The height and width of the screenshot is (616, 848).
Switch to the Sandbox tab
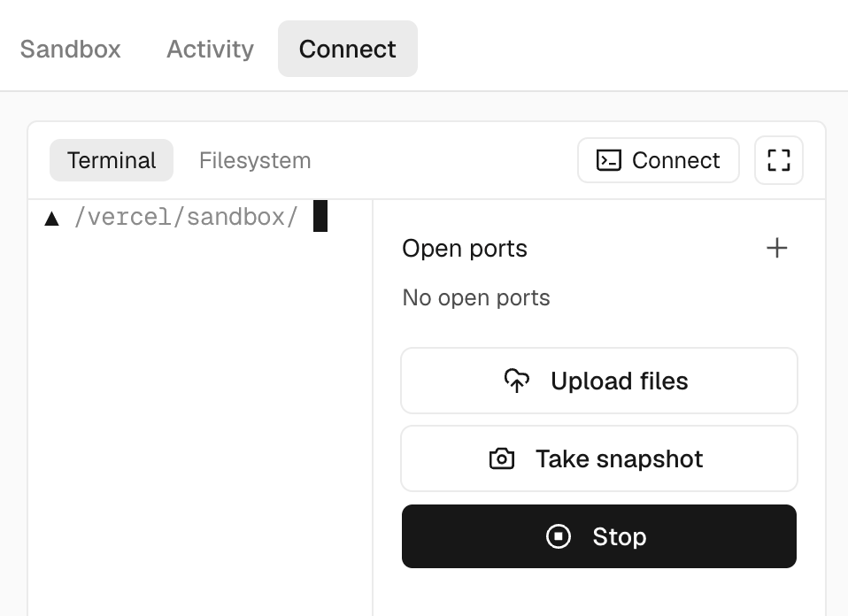click(70, 50)
